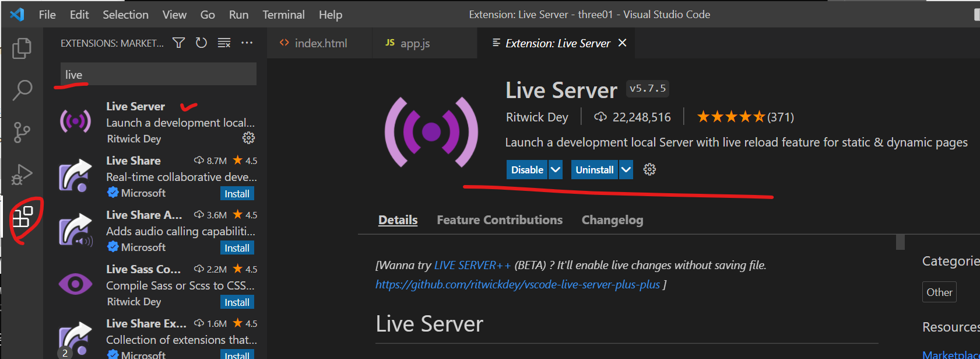
Task: Open the Explorer view in activity bar
Action: [22, 48]
